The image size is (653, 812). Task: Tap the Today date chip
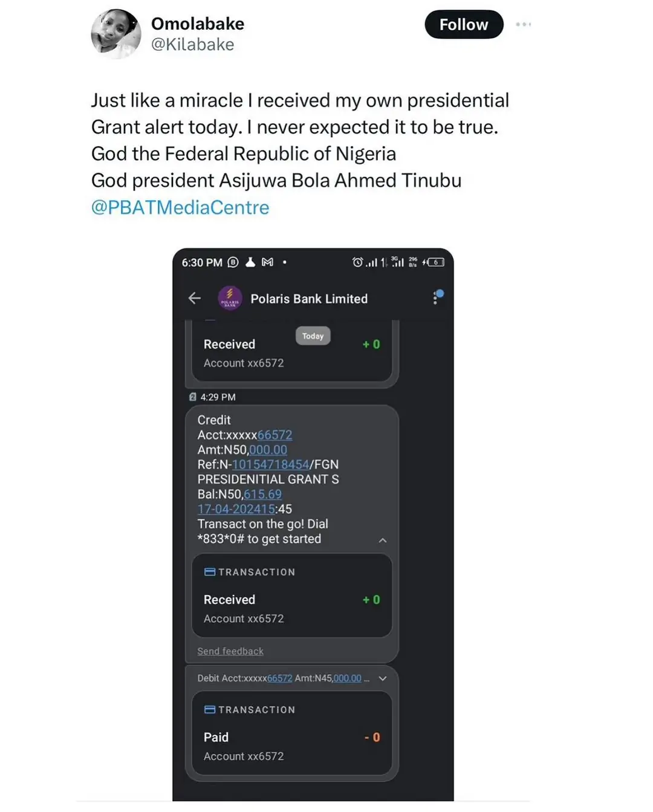(313, 336)
